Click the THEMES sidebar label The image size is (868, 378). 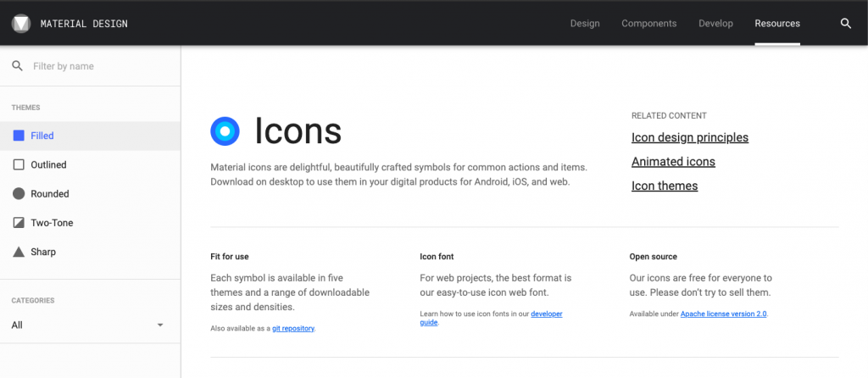[x=26, y=108]
